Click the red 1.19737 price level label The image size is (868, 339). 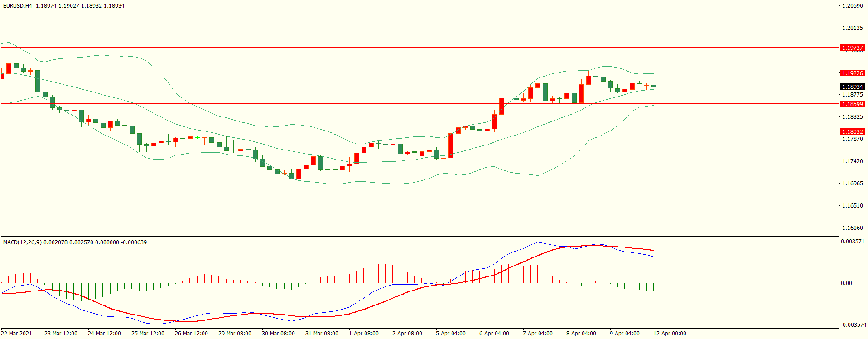tap(852, 48)
